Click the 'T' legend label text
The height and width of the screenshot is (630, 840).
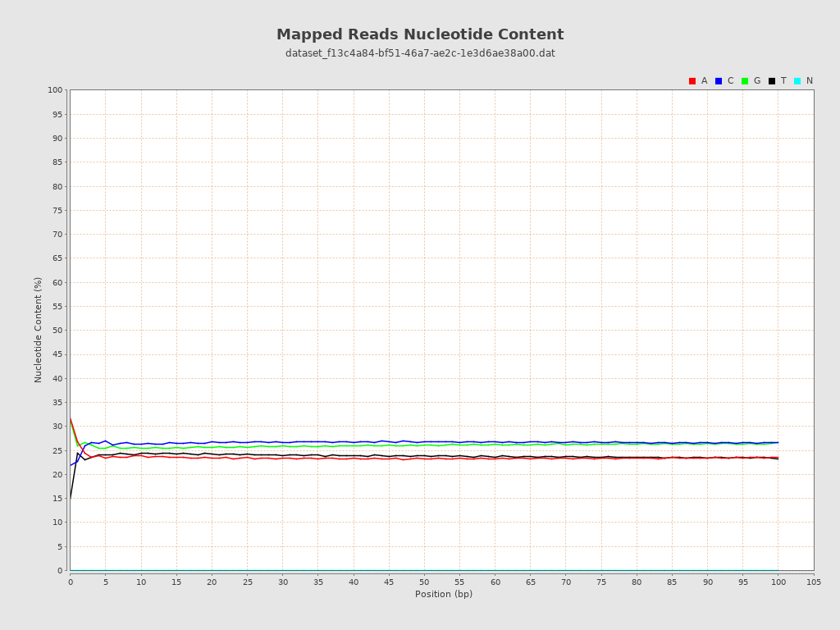pos(783,81)
